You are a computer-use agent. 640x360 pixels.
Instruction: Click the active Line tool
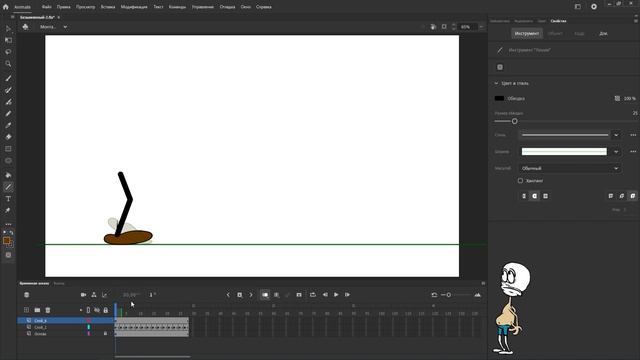pos(8,187)
